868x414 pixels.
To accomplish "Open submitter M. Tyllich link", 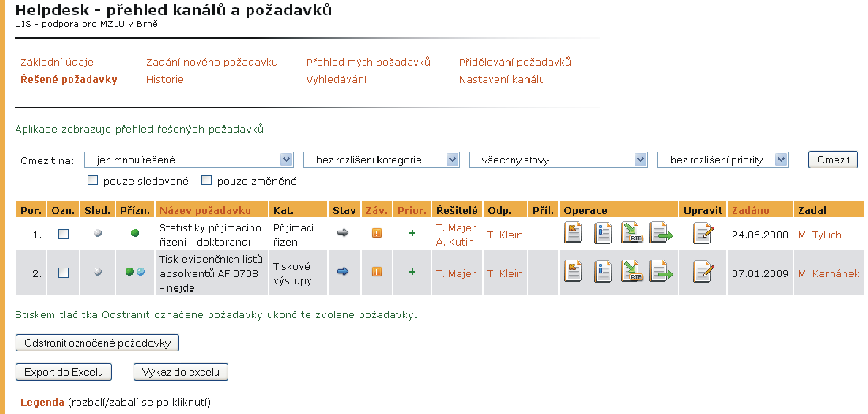I will click(819, 235).
